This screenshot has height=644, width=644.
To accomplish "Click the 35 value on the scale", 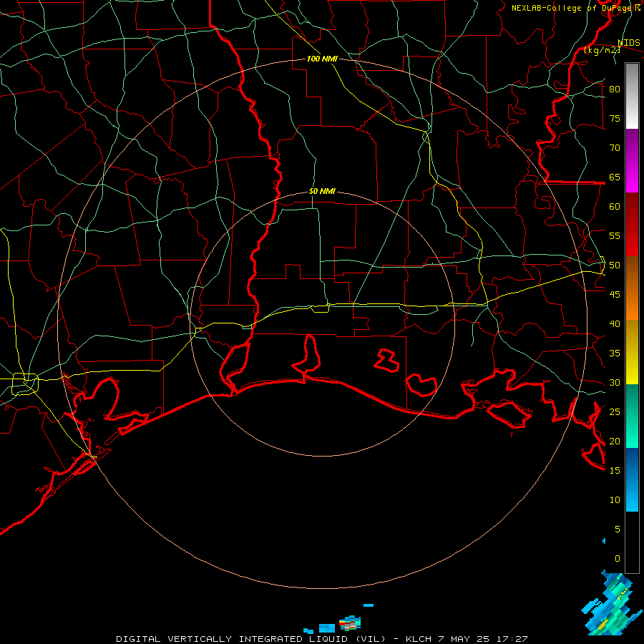I will [x=615, y=353].
